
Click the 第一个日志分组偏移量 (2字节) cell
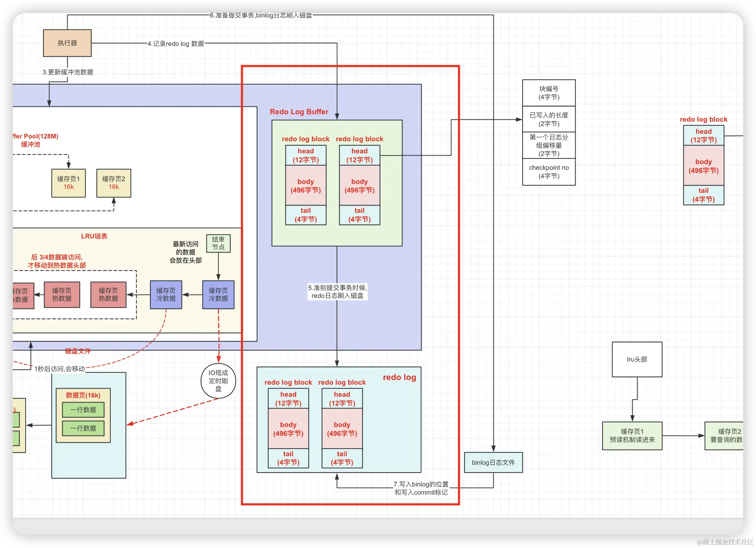click(548, 145)
